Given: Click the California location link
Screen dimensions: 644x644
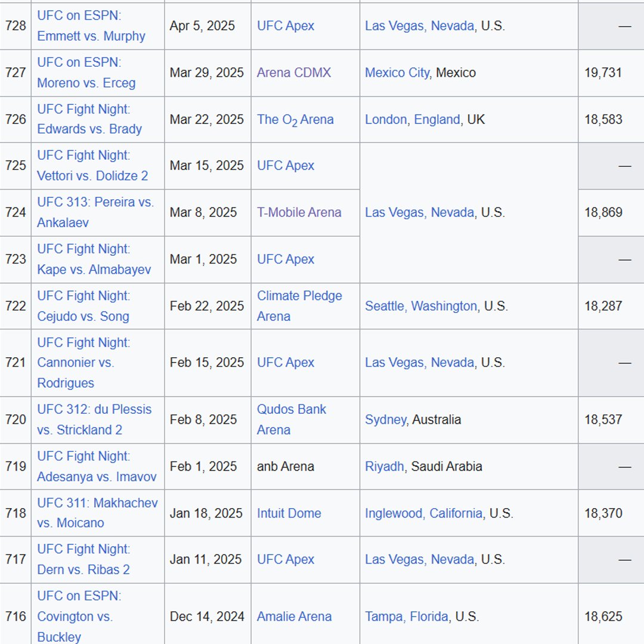Looking at the screenshot, I should [456, 513].
